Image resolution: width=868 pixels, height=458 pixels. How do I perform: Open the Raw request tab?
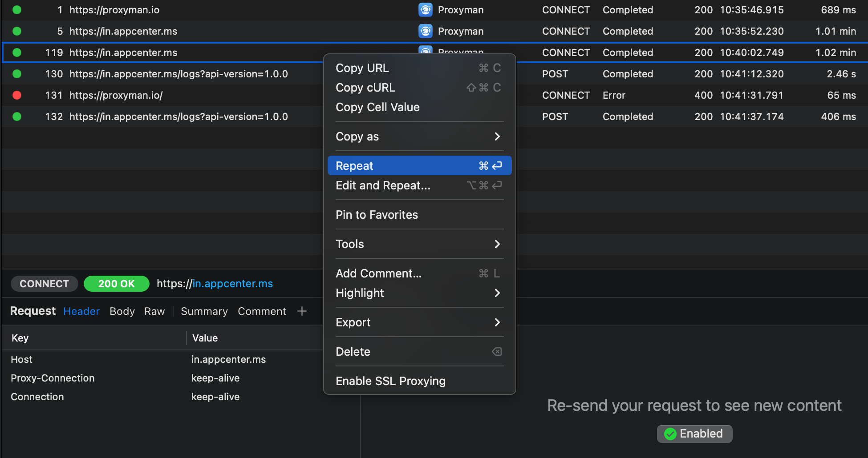tap(154, 311)
